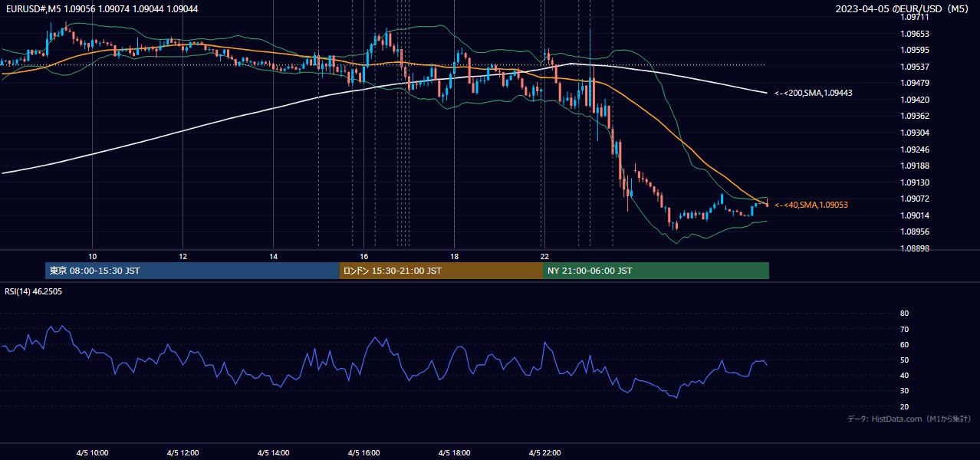980x460 pixels.
Task: Click the 4/5 18:00 bottom date label
Action: point(454,452)
